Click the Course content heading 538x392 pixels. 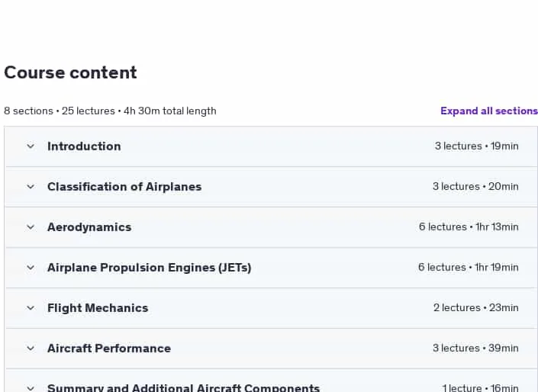click(x=70, y=72)
